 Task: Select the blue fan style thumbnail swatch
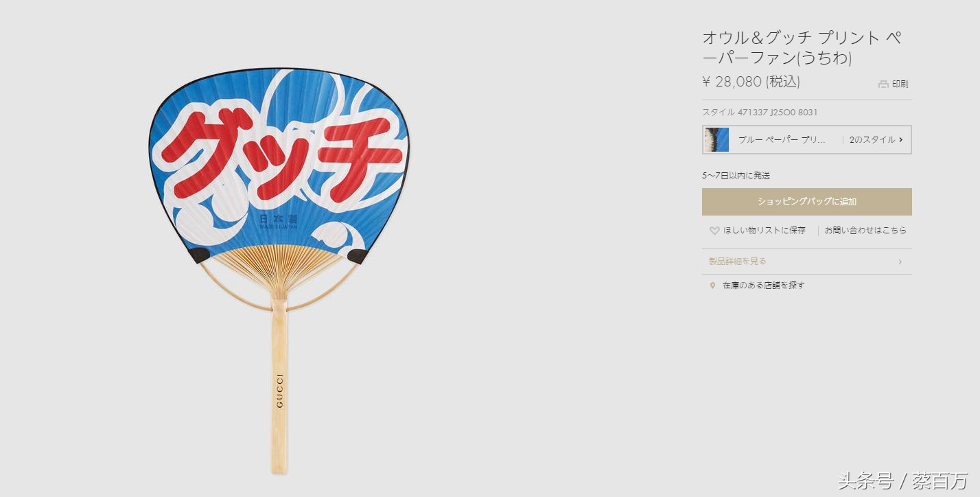coord(716,140)
